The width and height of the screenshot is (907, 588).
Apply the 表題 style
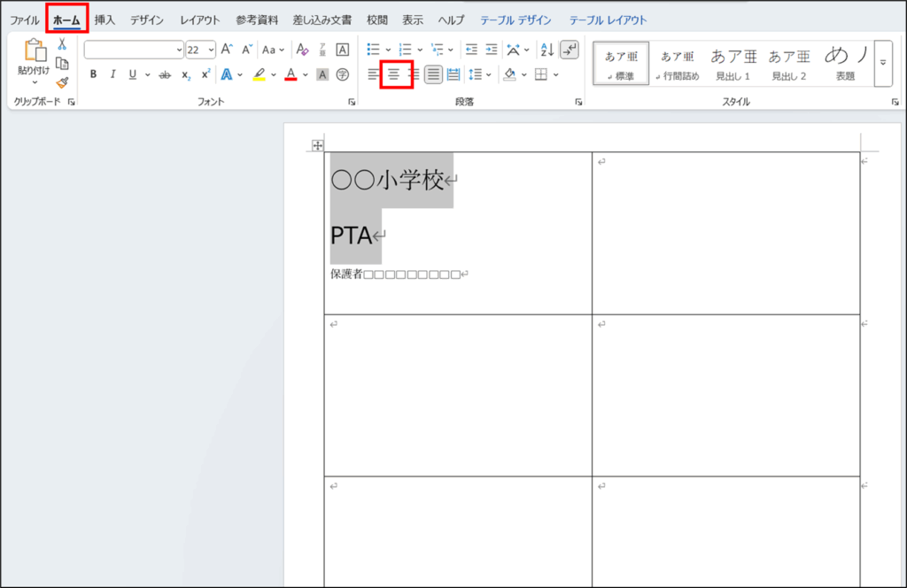click(846, 64)
